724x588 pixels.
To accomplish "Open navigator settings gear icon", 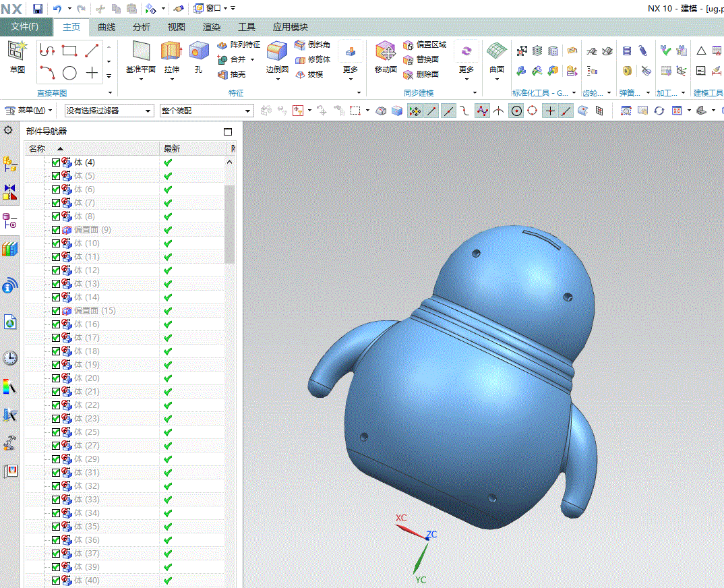I will (8, 130).
